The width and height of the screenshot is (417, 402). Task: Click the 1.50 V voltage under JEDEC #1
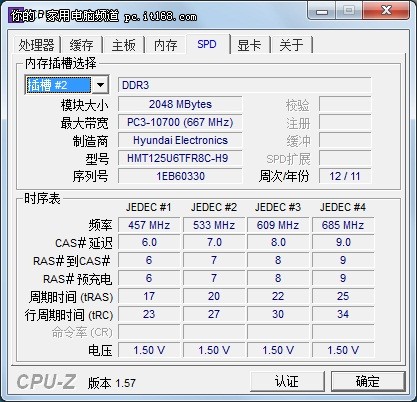click(149, 350)
